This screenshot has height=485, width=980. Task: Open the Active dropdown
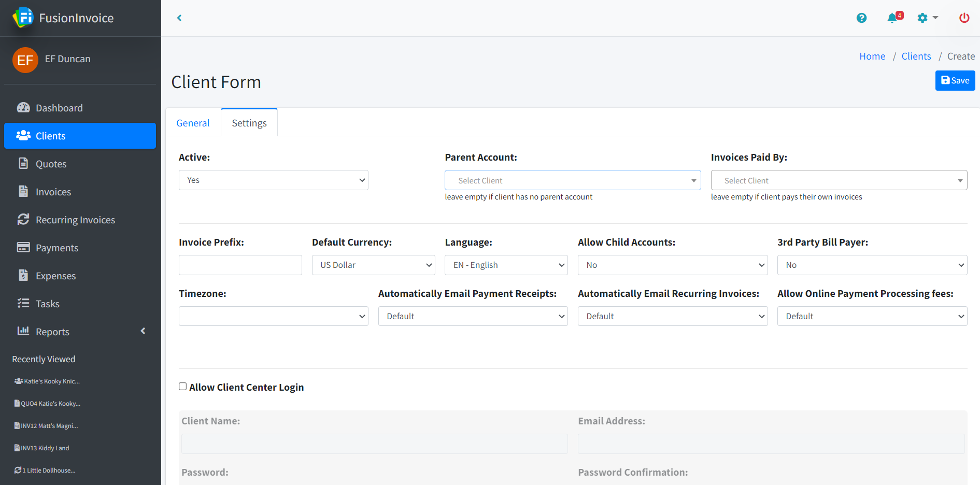tap(273, 180)
